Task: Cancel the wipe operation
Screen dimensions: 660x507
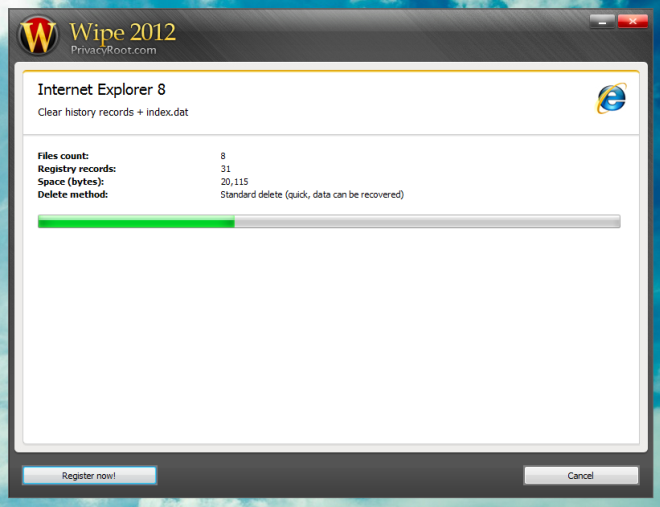Action: click(x=581, y=475)
